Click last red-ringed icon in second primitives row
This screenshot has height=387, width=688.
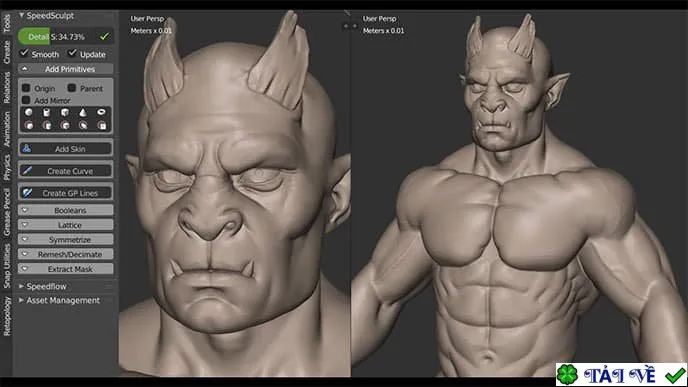click(x=101, y=125)
